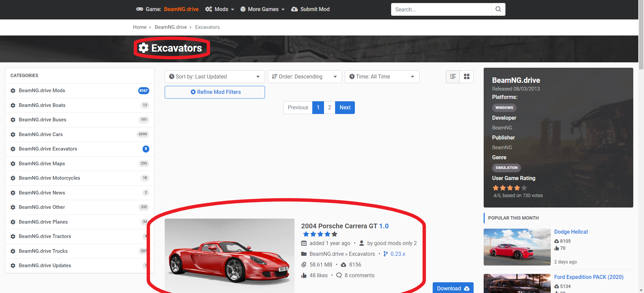Click gear icon beside BeamNG.drive Mods
This screenshot has height=293, width=644.
coord(13,91)
